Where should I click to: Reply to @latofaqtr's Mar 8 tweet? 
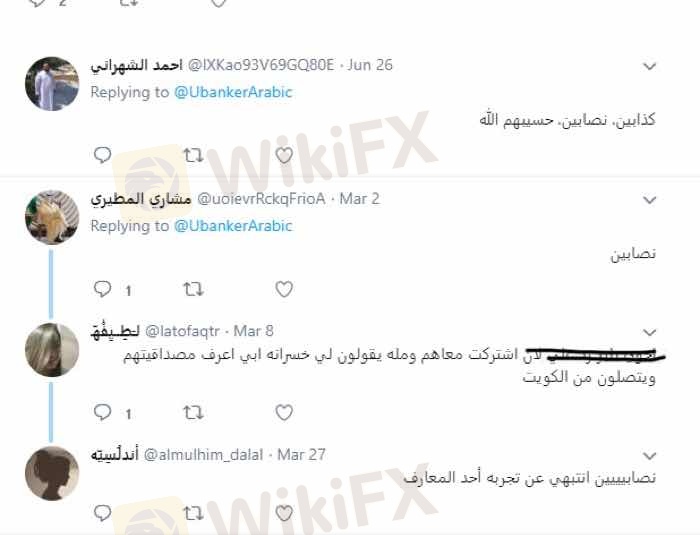[102, 412]
